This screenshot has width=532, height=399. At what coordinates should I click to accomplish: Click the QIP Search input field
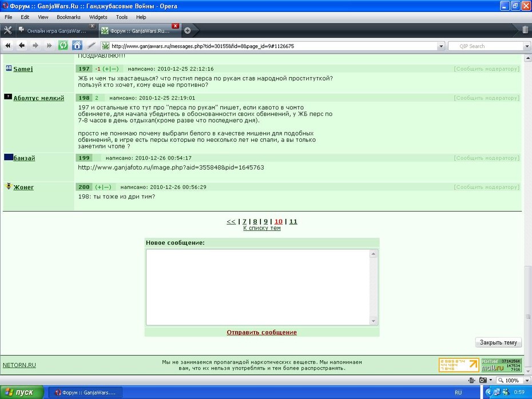click(x=486, y=46)
